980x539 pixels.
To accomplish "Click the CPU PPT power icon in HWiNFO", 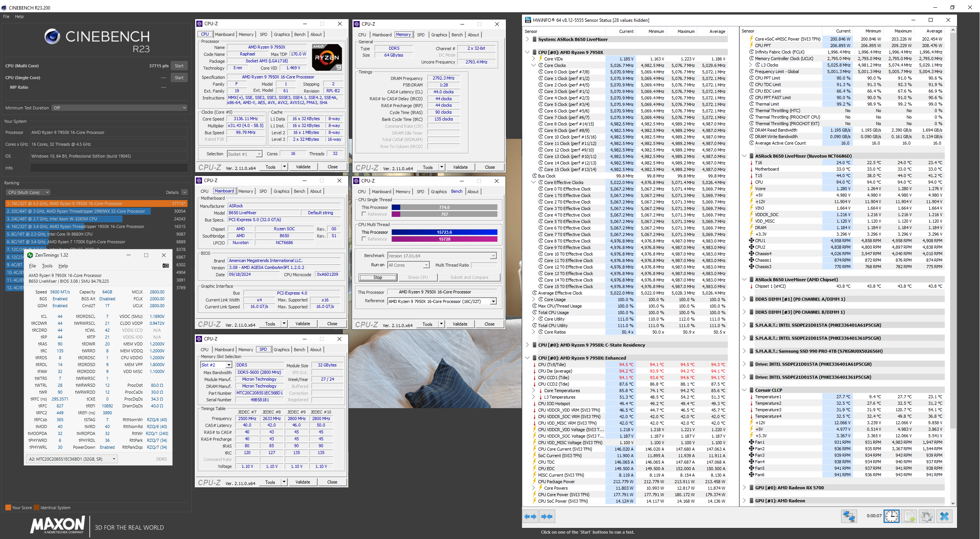I will [x=752, y=45].
